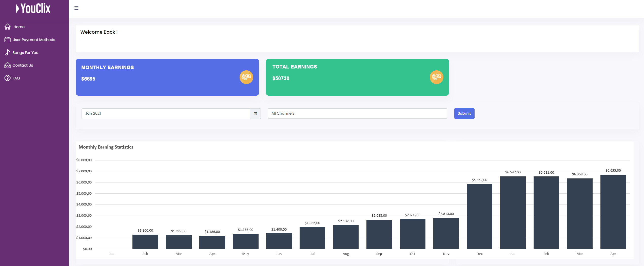Open the calendar date picker icon
This screenshot has height=266, width=644.
(255, 113)
